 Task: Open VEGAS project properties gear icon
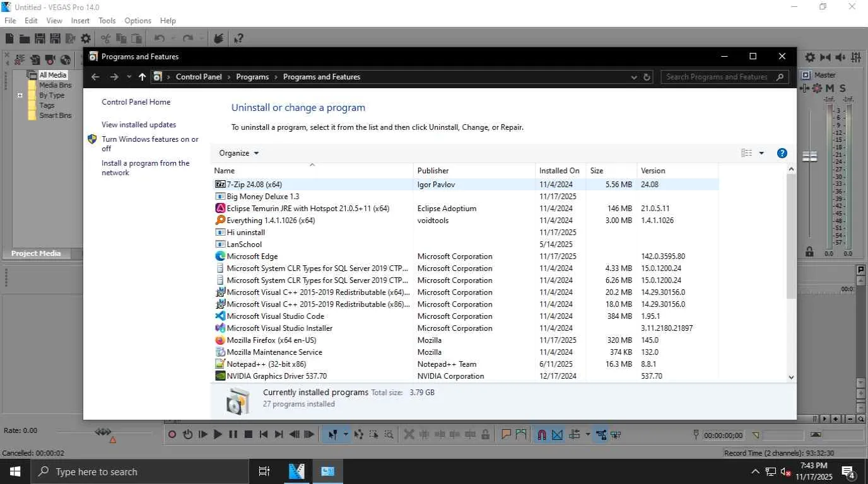coord(86,39)
